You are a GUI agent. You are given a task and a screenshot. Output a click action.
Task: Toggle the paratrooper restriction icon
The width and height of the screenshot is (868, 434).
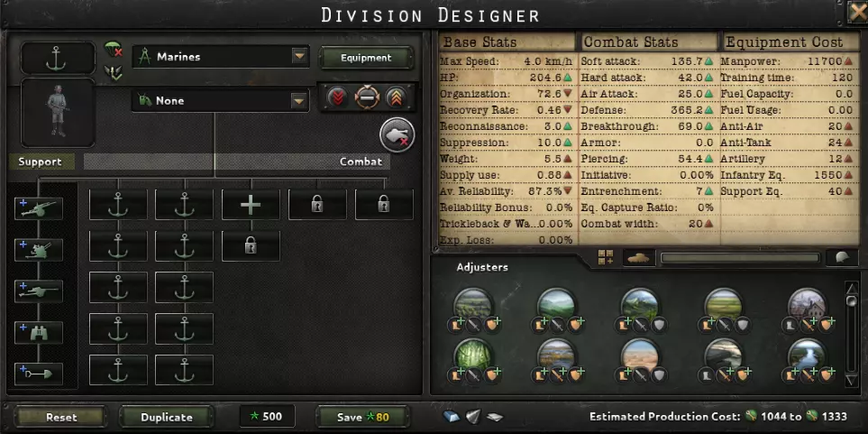(113, 50)
